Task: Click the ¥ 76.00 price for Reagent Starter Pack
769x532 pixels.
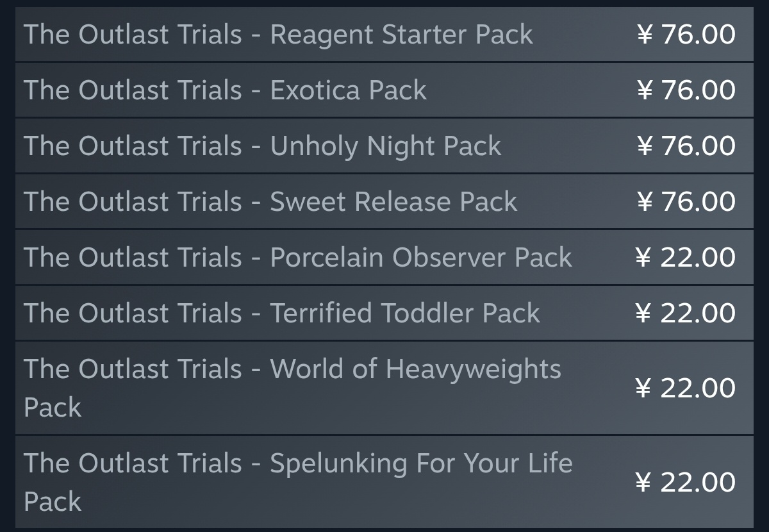Action: tap(686, 35)
